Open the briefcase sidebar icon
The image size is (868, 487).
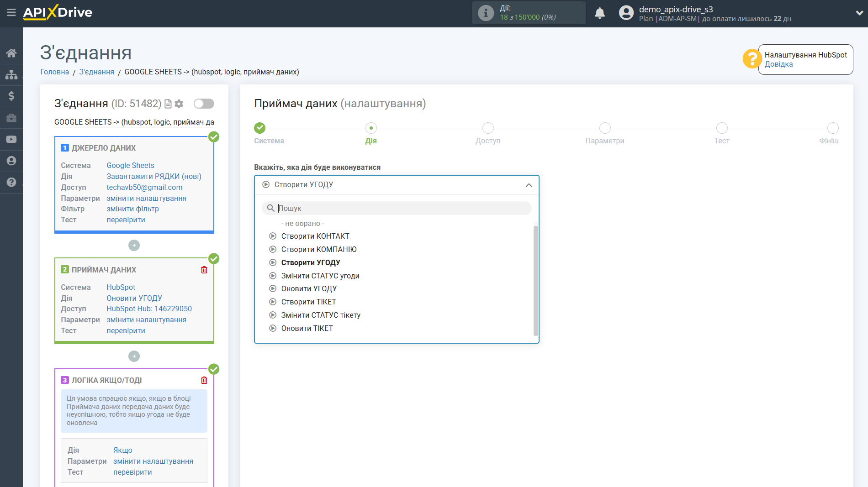[x=11, y=118]
